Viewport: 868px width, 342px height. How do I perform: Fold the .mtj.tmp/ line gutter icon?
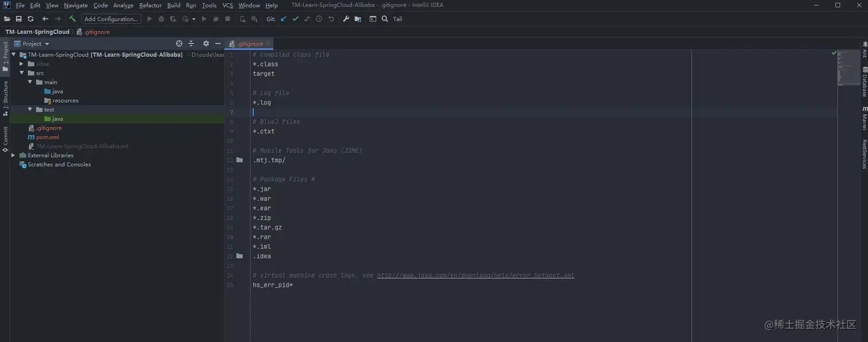coord(239,160)
